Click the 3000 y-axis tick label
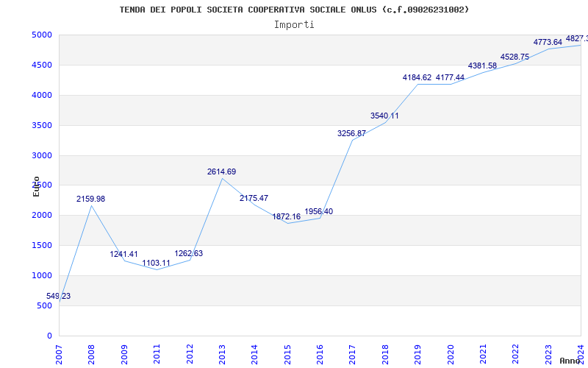The height and width of the screenshot is (368, 588). [x=42, y=156]
